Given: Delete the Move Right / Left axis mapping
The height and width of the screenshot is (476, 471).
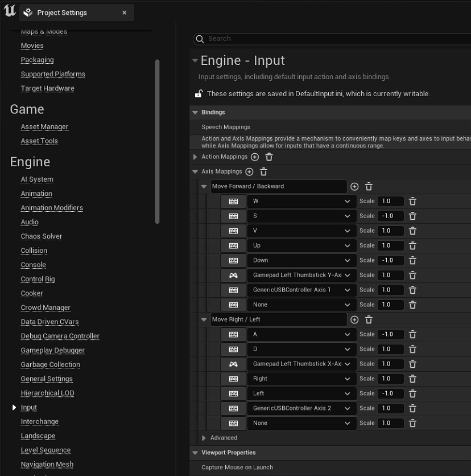Looking at the screenshot, I should [x=369, y=320].
